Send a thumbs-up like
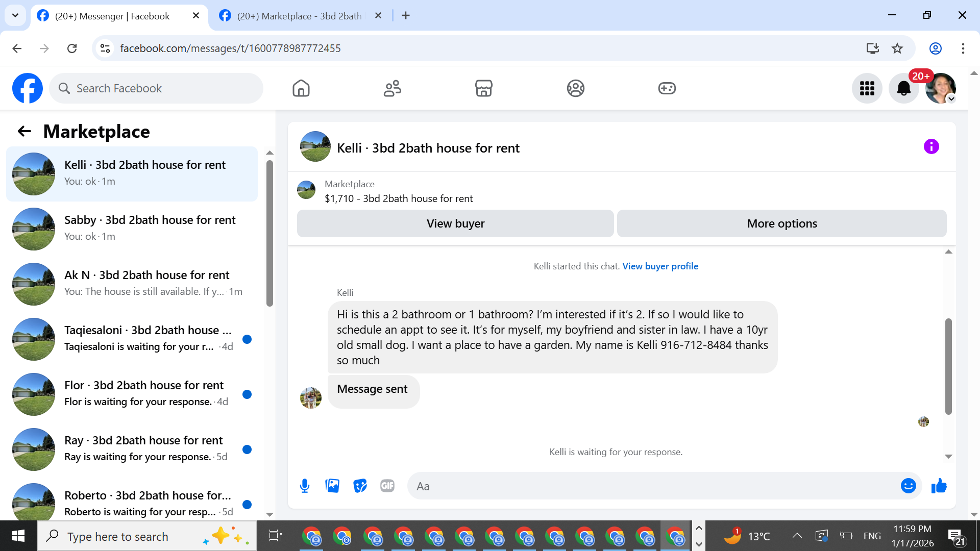 (939, 486)
